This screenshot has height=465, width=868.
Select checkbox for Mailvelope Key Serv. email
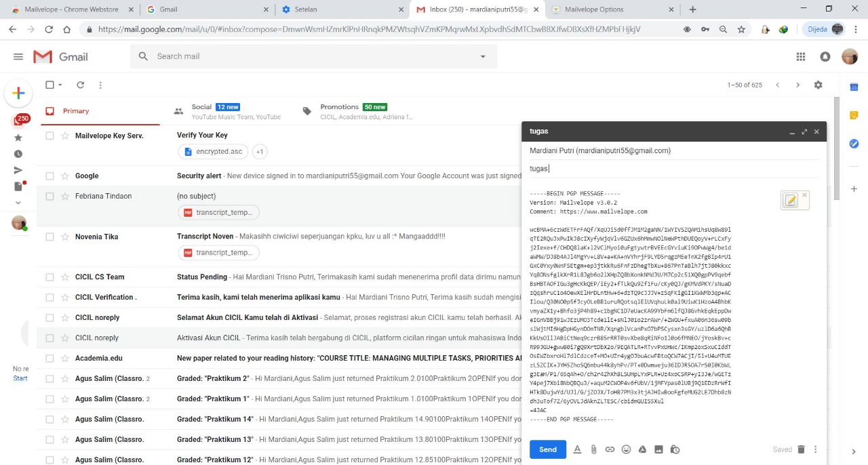click(50, 136)
